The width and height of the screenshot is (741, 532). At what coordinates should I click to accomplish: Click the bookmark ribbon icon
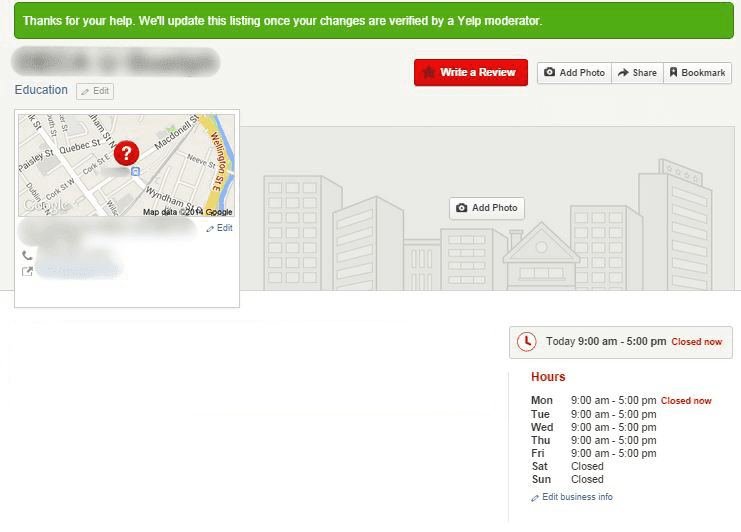click(x=673, y=72)
